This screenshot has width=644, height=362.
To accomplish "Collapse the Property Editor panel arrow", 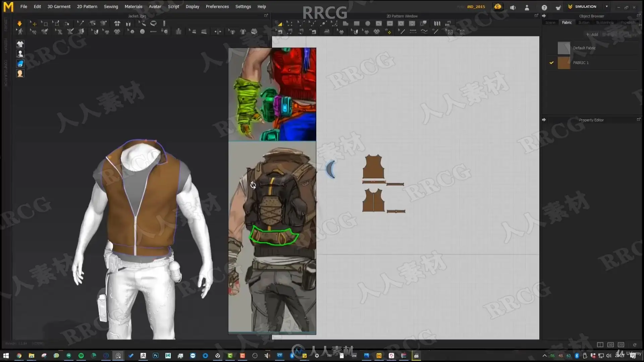I will [544, 120].
